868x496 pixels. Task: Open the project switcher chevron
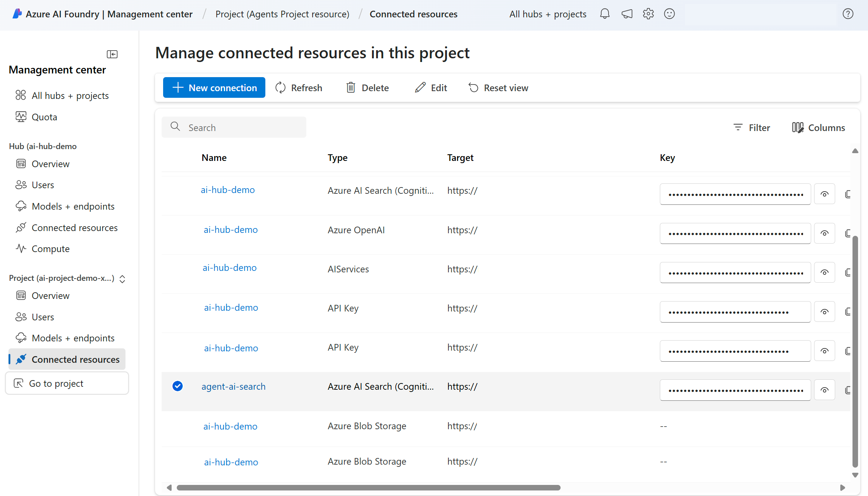(122, 279)
